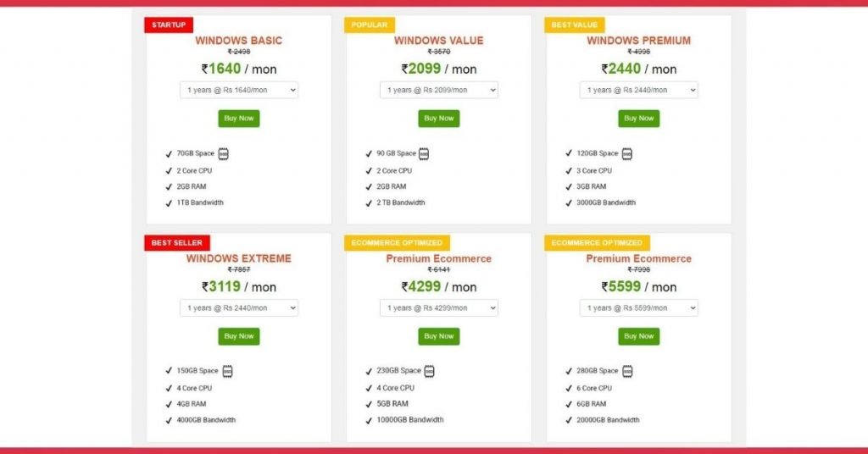This screenshot has height=454, width=868.
Task: Click the BEST SELLER badge
Action: pyautogui.click(x=177, y=243)
